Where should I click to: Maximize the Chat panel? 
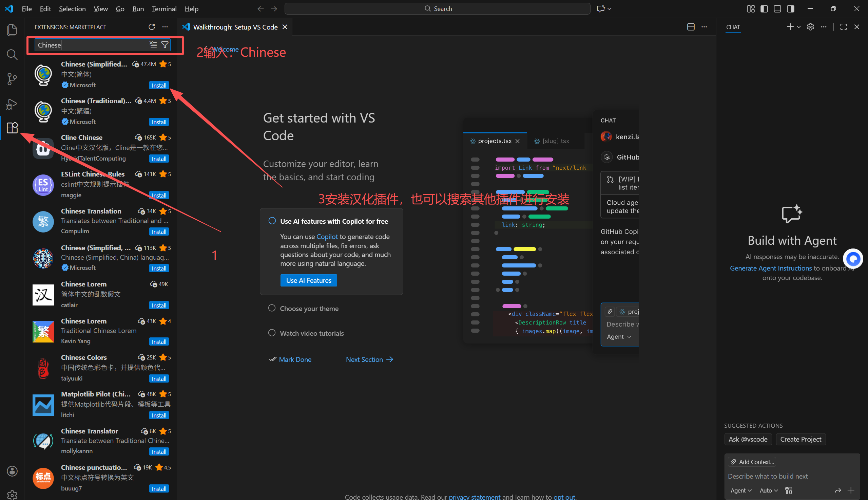844,27
